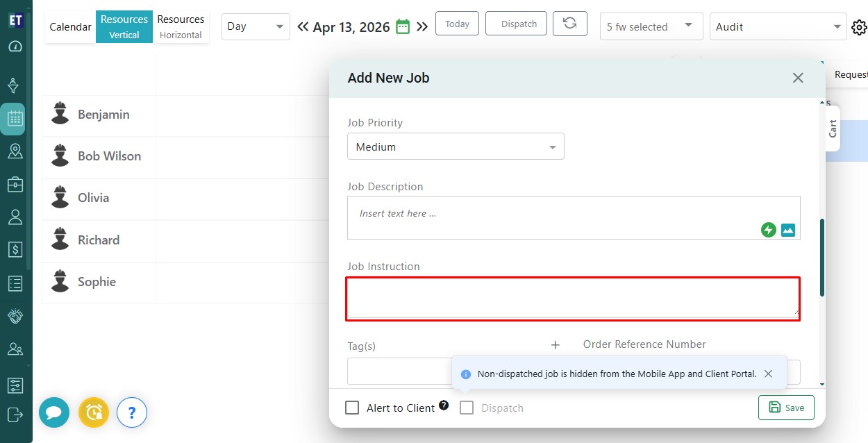Click the question mark help icon
Screen dimensions: 868x443
pyautogui.click(x=132, y=412)
